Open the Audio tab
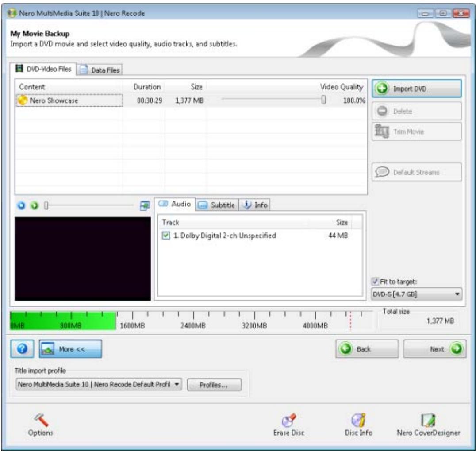 (x=175, y=204)
